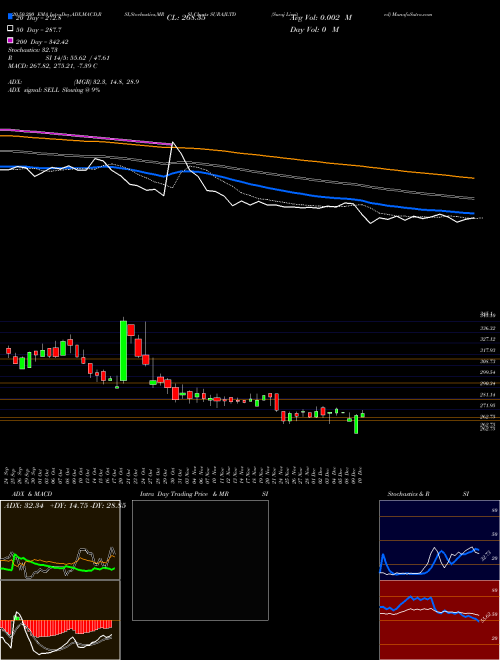Select the '200 Day = 342.42' legend text

click(x=42, y=42)
